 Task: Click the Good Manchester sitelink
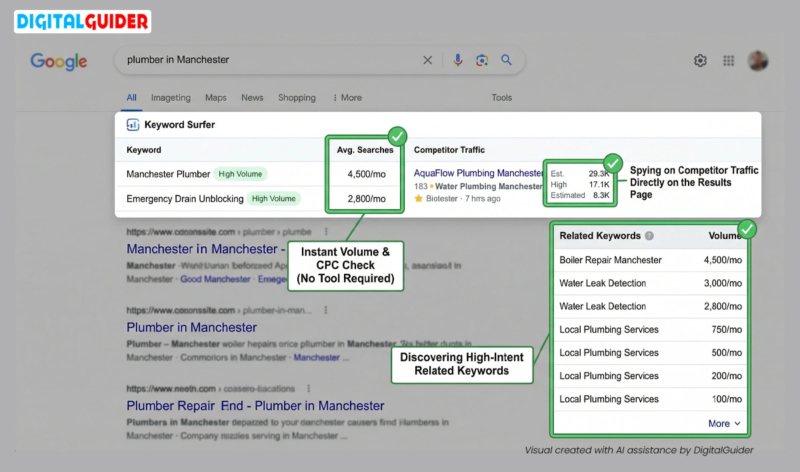click(x=215, y=279)
